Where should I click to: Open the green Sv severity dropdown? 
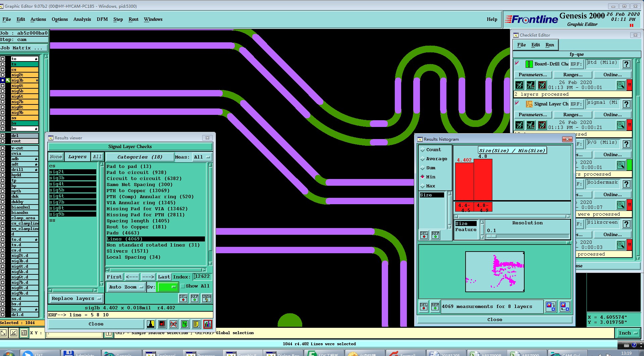tap(168, 287)
